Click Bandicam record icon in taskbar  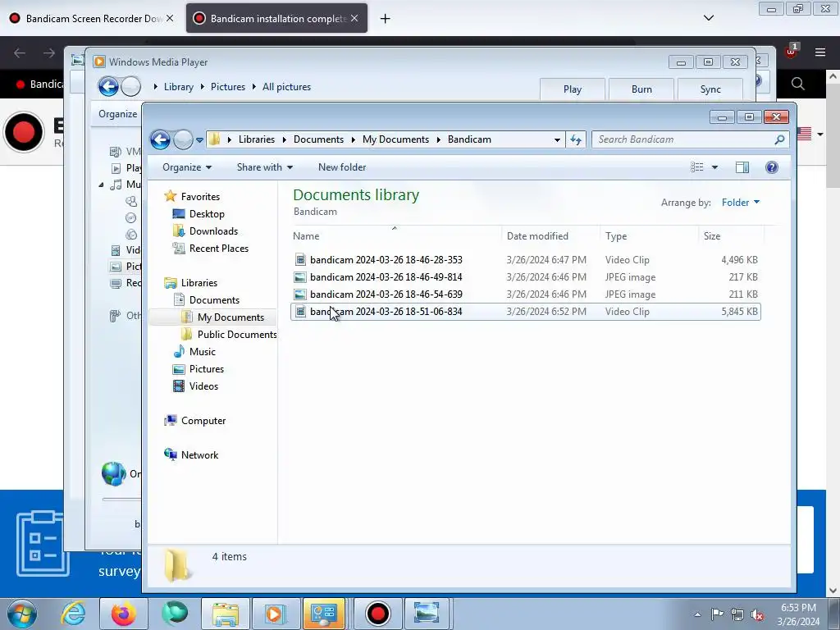[377, 614]
